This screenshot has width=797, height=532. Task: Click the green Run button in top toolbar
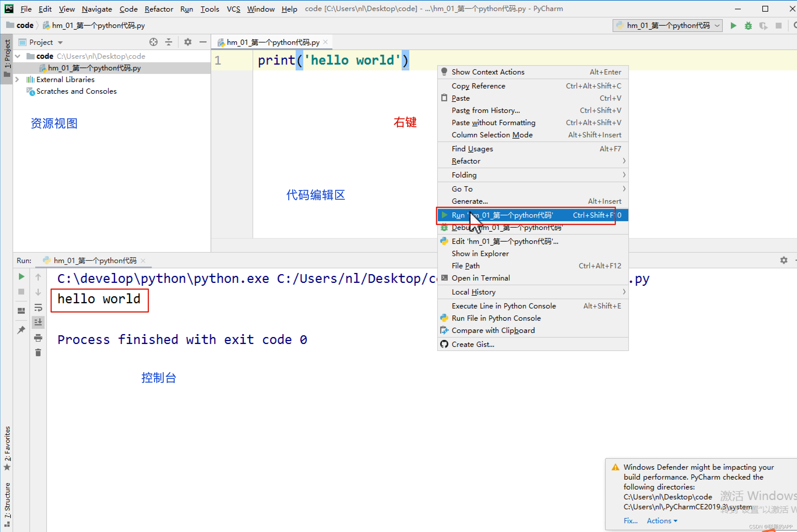(x=733, y=25)
